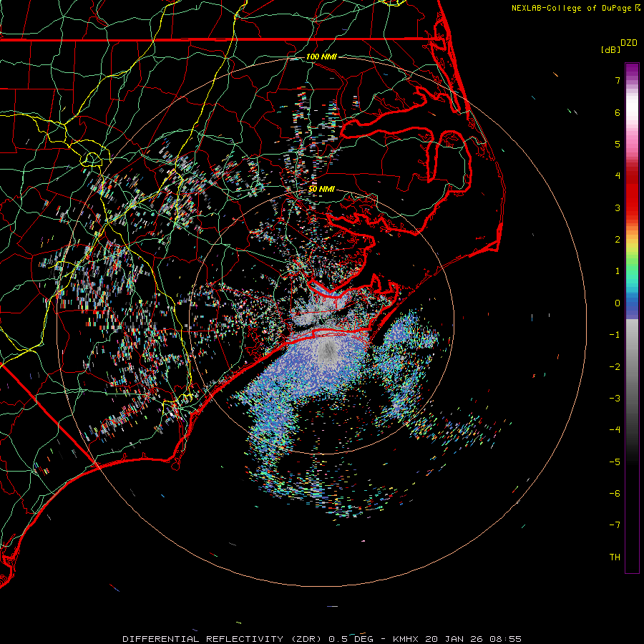Click the '5' value on the colorbar
This screenshot has width=644, height=644.
coord(618,144)
